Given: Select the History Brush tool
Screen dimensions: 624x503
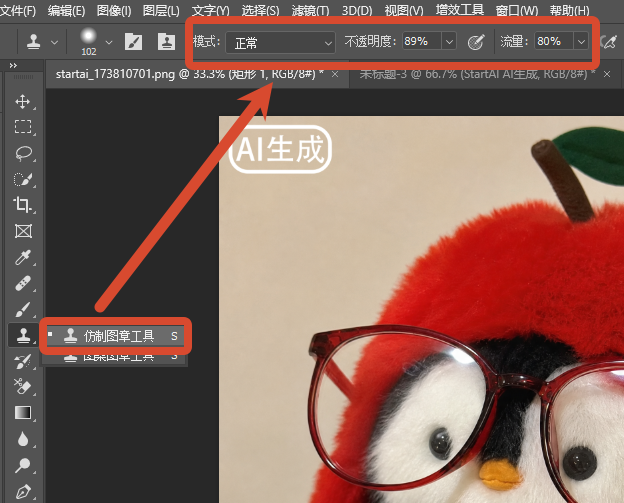Looking at the screenshot, I should (x=23, y=361).
